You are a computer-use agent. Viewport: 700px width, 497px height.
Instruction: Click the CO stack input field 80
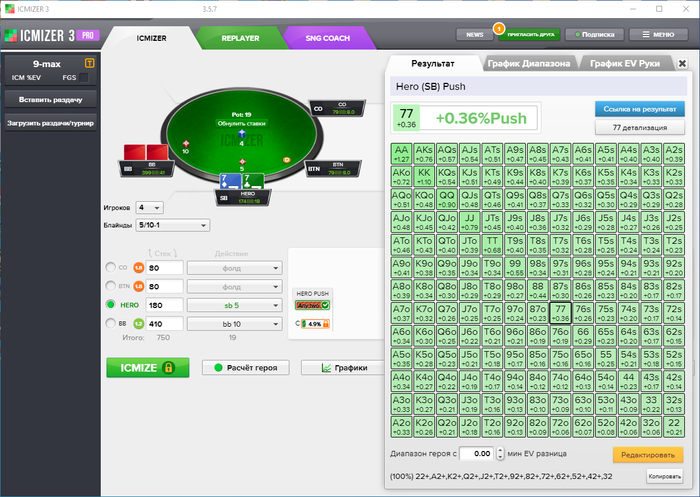point(164,268)
